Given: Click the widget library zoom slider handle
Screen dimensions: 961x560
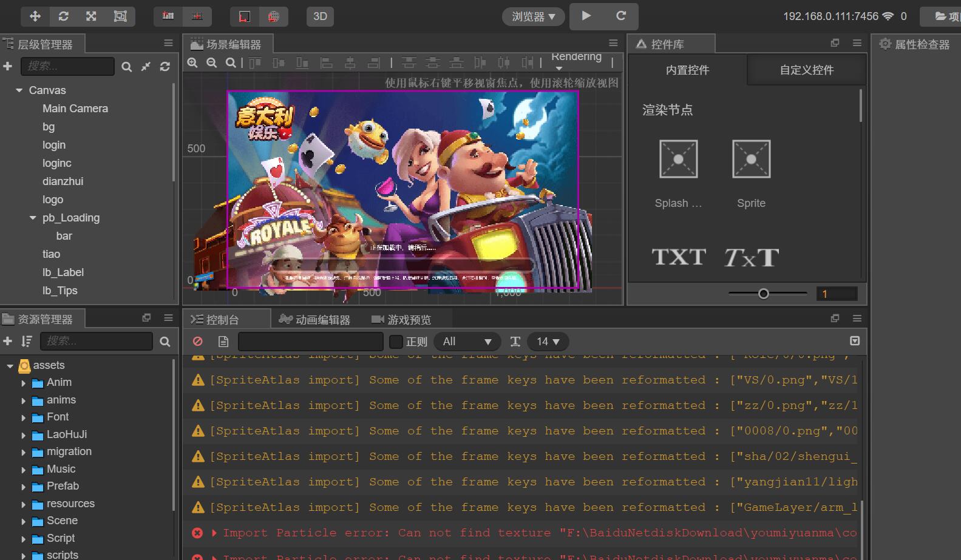Looking at the screenshot, I should [x=764, y=294].
